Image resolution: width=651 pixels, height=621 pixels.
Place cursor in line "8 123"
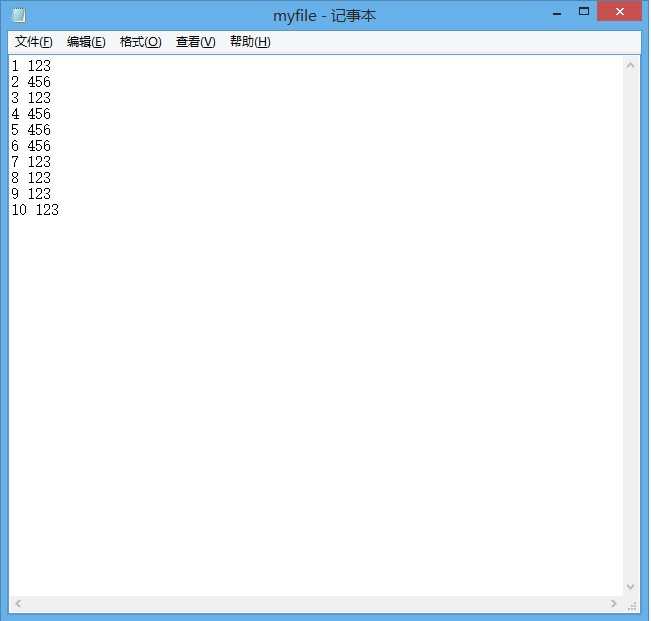(x=31, y=178)
